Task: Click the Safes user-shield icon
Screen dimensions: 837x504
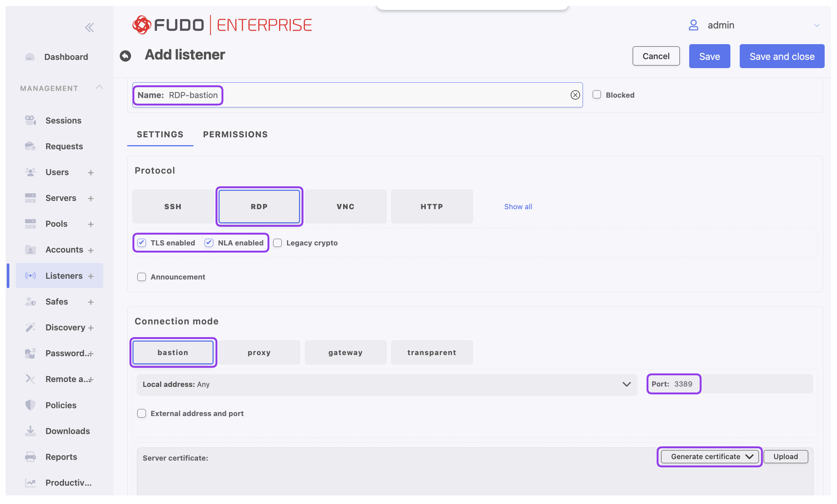Action: [30, 302]
